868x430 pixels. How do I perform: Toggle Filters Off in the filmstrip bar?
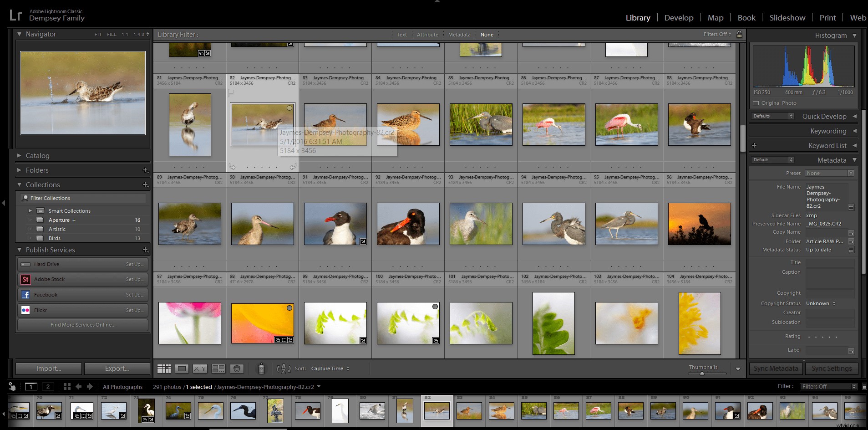(828, 386)
